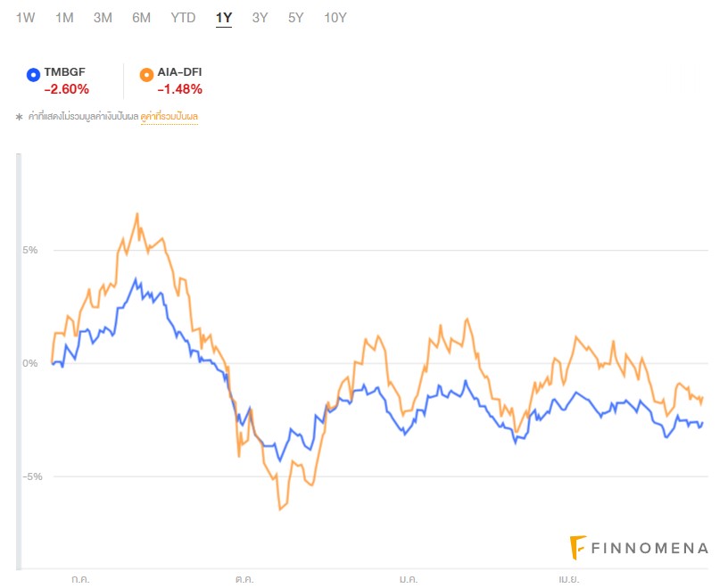The width and height of the screenshot is (728, 588).
Task: Click the ม.ค. x-axis month label
Action: tap(408, 579)
